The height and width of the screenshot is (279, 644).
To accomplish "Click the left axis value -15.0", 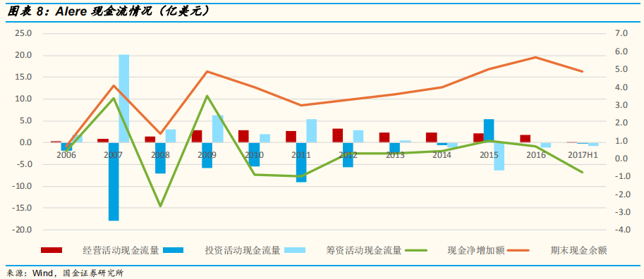I will pyautogui.click(x=22, y=208).
